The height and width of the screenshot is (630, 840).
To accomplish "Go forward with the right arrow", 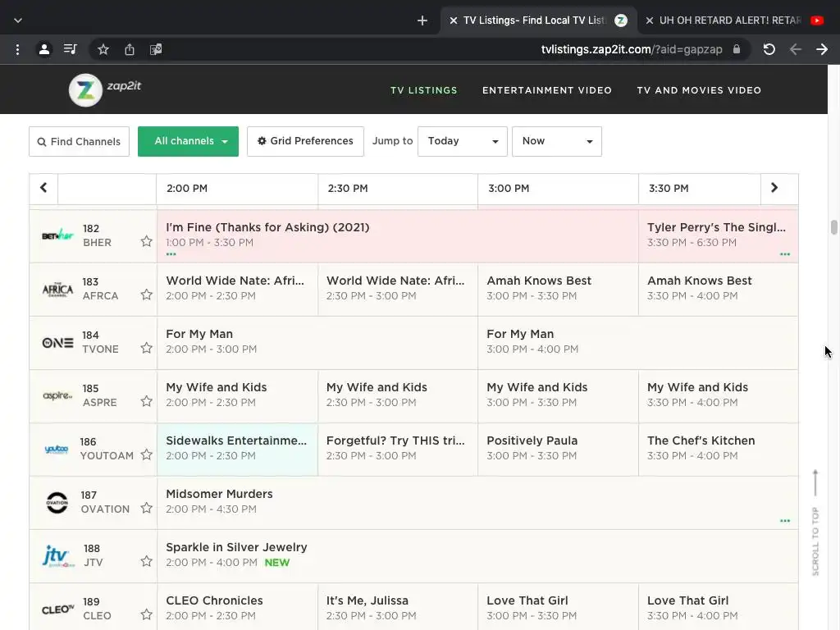I will click(822, 50).
